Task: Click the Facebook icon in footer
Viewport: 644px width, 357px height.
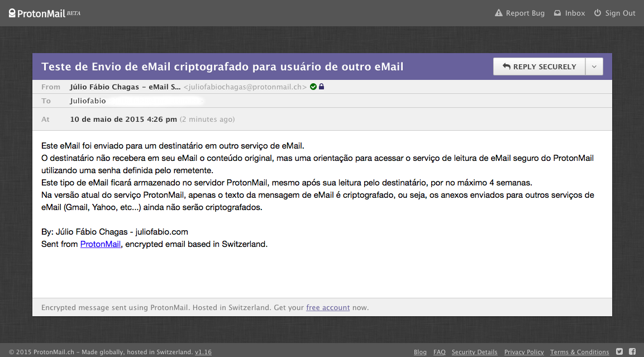Action: (x=632, y=351)
